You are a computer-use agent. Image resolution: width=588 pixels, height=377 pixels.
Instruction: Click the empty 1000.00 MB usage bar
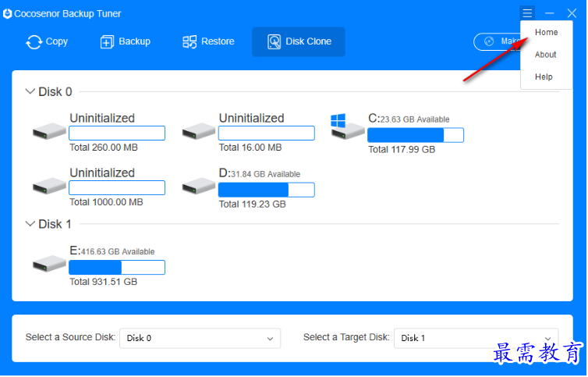[117, 188]
